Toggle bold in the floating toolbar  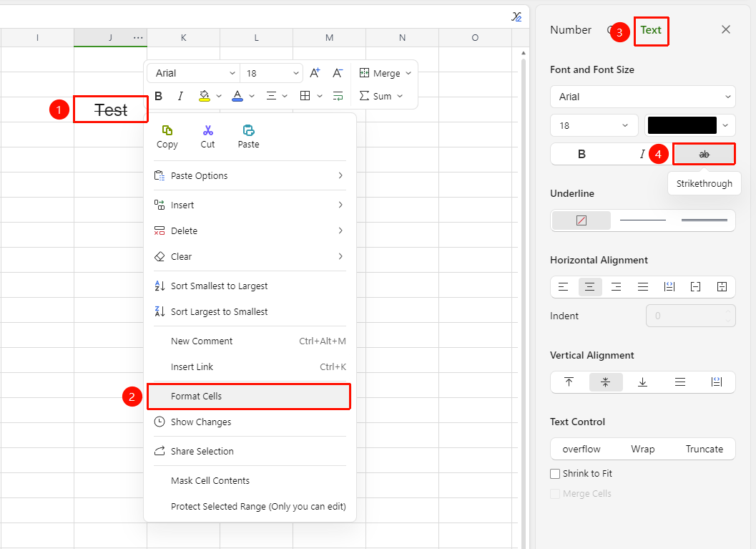click(x=158, y=96)
